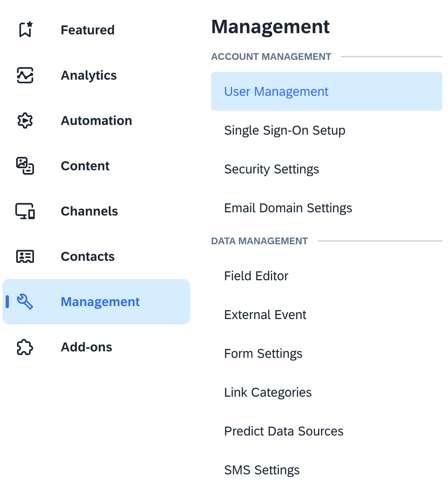
Task: Select the Content images icon
Action: tap(25, 166)
